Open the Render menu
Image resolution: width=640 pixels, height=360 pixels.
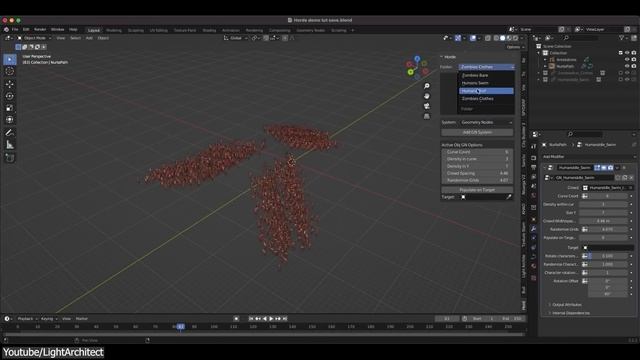pyautogui.click(x=40, y=29)
